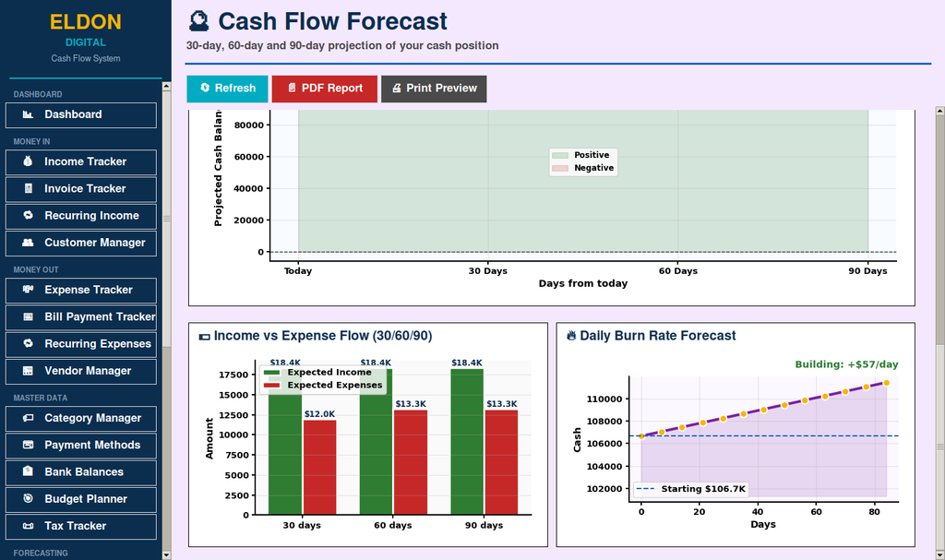
Task: Click the Recurring Expenses cycle icon
Action: click(28, 343)
